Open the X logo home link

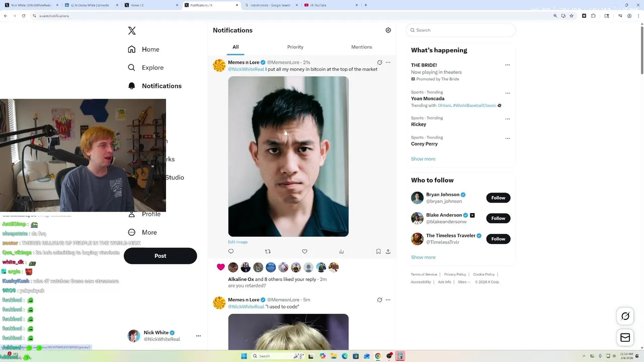tap(132, 31)
